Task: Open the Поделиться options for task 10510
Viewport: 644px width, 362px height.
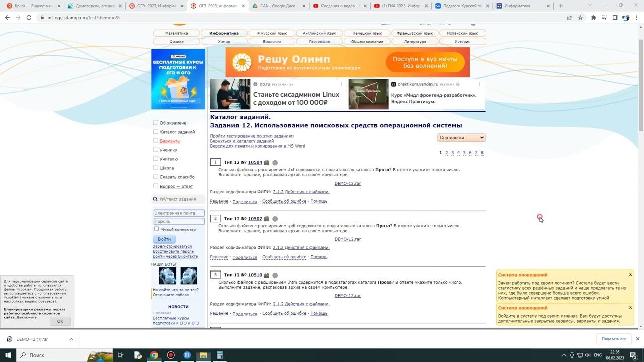Action: coord(245,314)
